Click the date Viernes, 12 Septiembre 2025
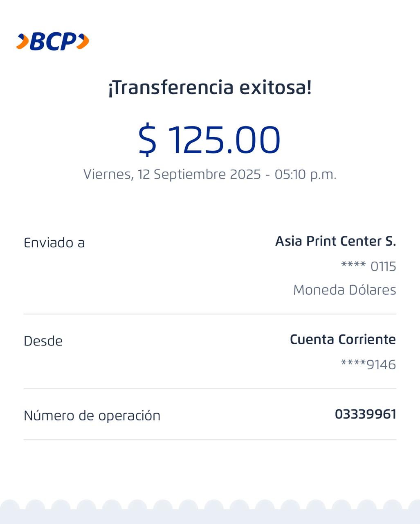Screen dimensions: 420x524 point(172,174)
